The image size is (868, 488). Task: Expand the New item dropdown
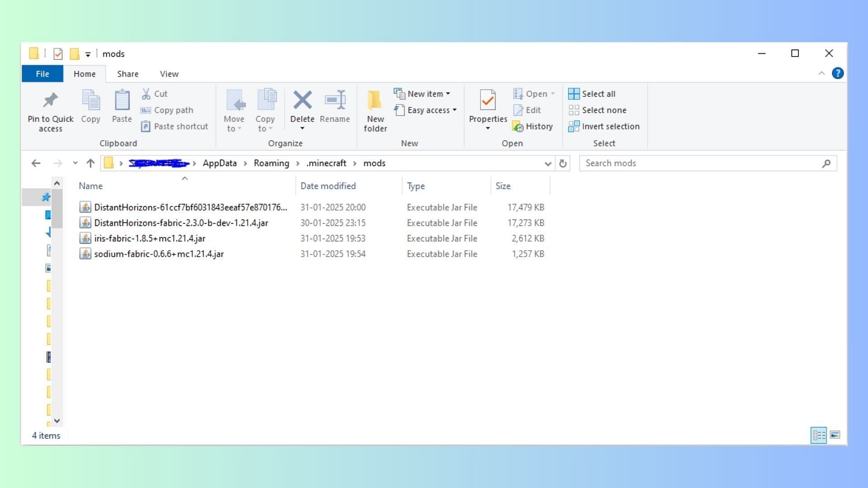coord(447,94)
